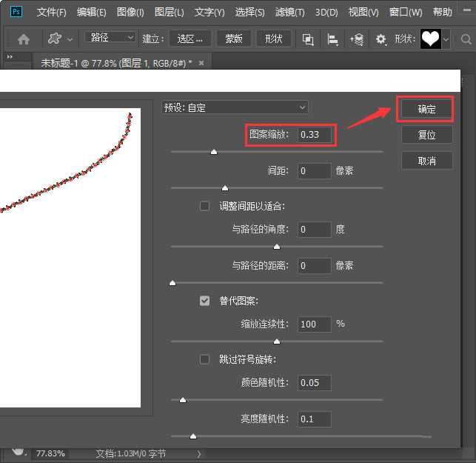Expand the heart shape picker

(x=446, y=39)
